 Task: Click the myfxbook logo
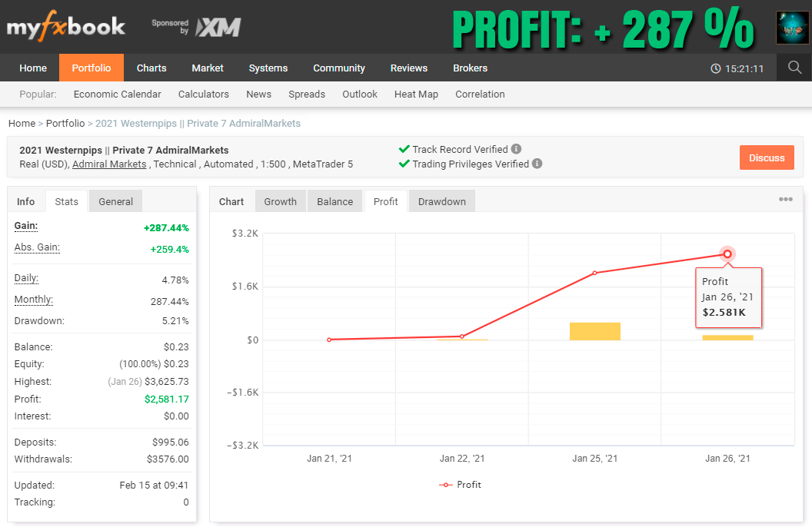coord(65,28)
